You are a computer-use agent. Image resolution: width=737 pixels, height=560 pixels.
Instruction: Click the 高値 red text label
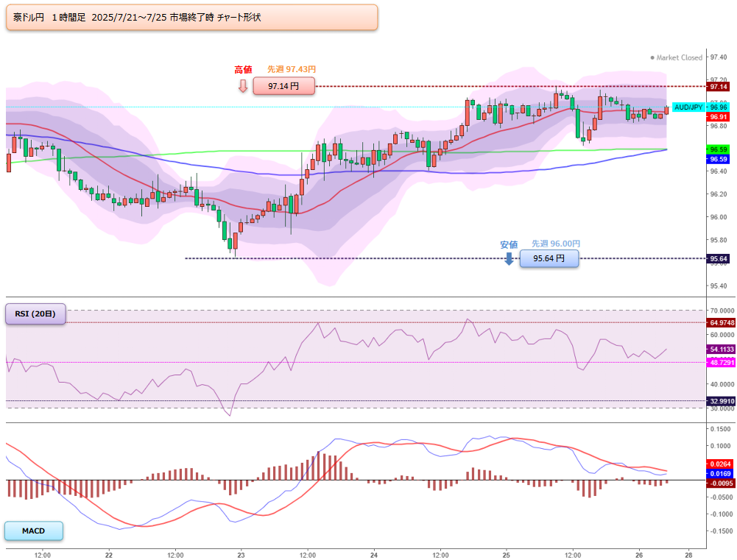244,69
